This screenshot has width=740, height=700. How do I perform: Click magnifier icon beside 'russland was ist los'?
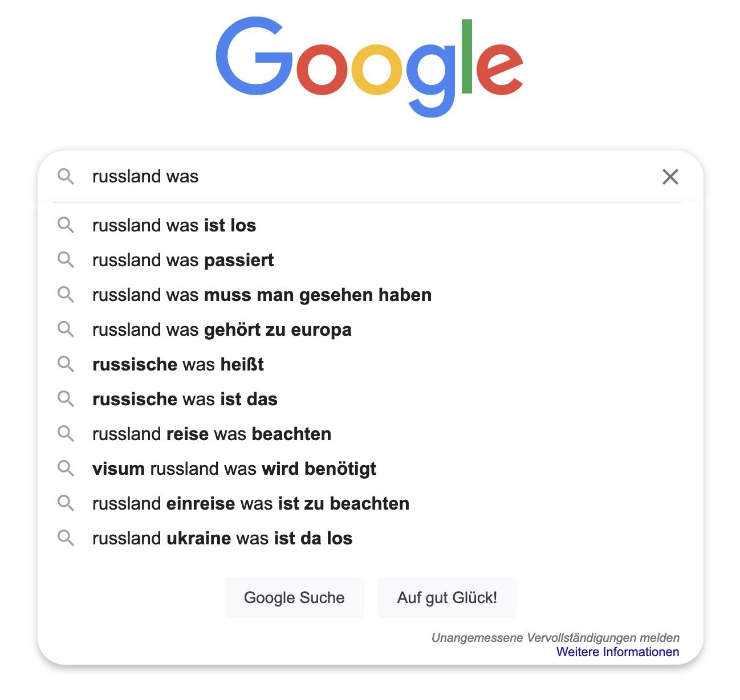pyautogui.click(x=66, y=225)
